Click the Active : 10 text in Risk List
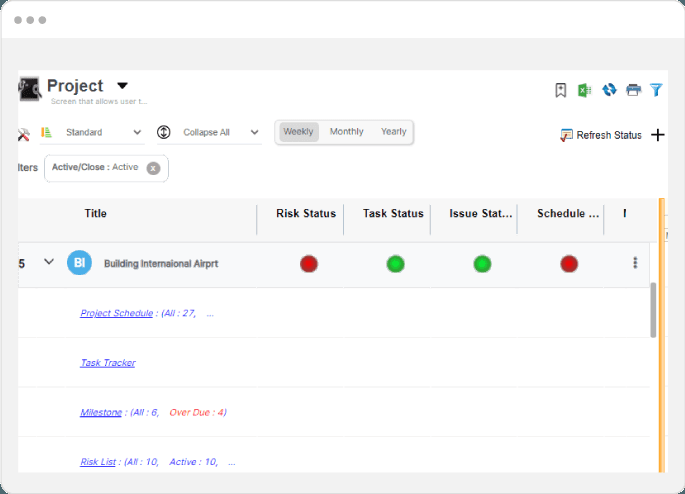 pyautogui.click(x=194, y=462)
